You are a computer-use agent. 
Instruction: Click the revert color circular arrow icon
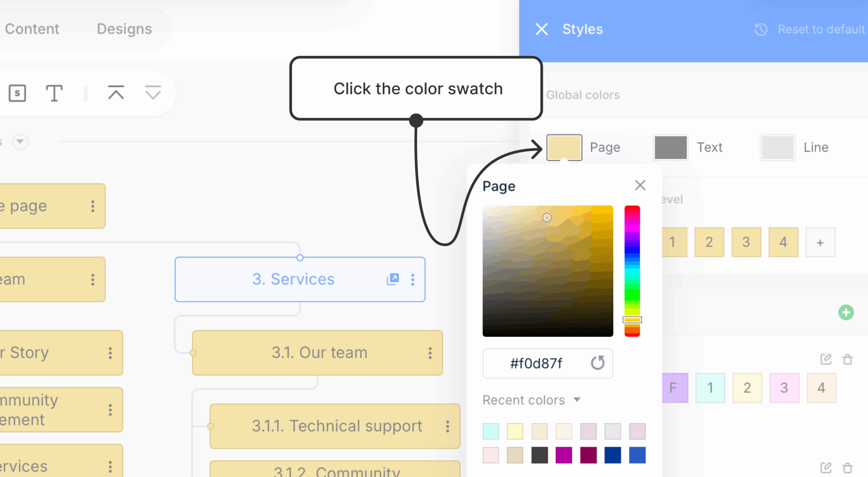point(598,363)
